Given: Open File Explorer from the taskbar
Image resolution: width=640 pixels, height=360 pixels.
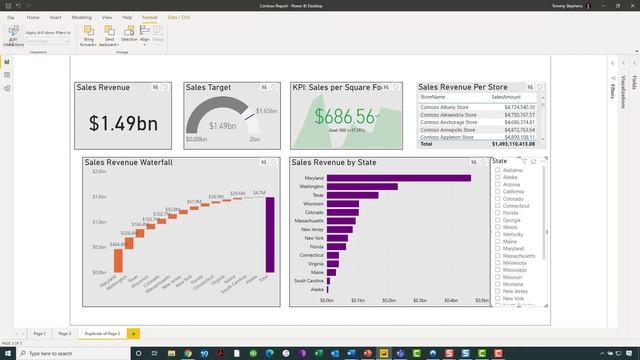Looking at the screenshot, I should pos(171,353).
